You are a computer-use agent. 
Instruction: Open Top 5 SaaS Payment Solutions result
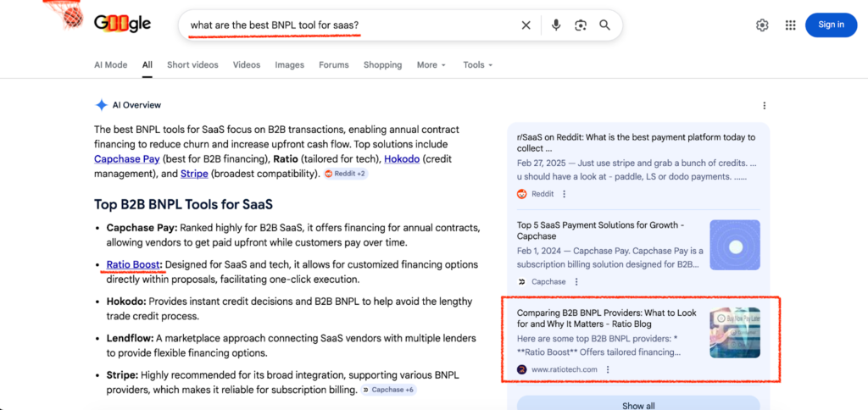click(x=601, y=230)
